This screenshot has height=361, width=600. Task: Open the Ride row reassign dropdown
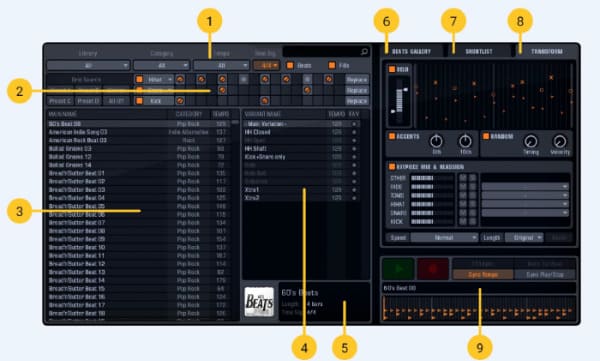pos(525,186)
